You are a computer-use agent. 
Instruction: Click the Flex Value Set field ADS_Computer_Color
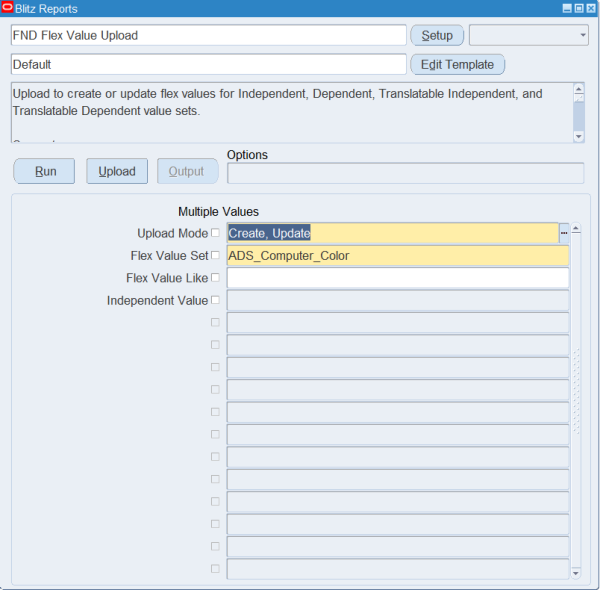[398, 256]
